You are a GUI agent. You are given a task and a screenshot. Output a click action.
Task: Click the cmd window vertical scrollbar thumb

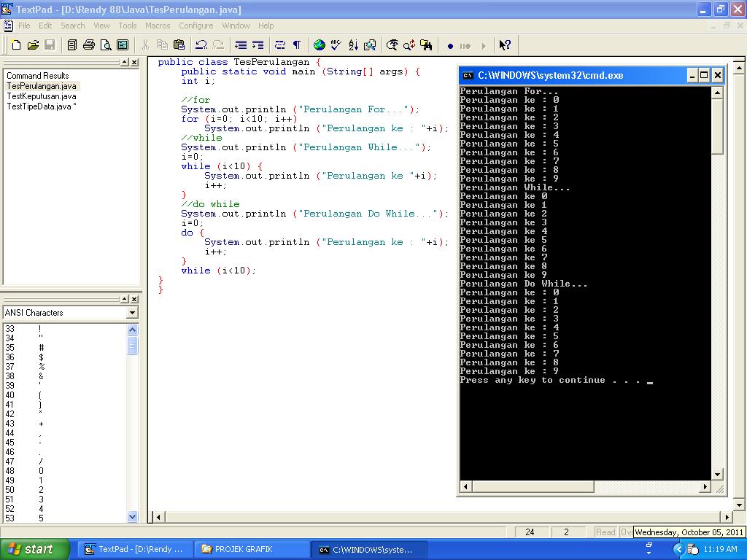717,126
